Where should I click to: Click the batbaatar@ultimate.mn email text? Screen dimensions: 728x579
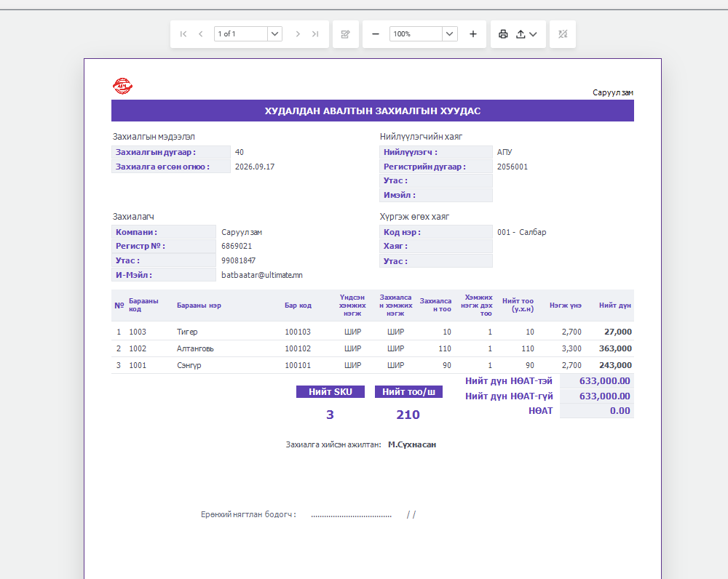pyautogui.click(x=262, y=275)
